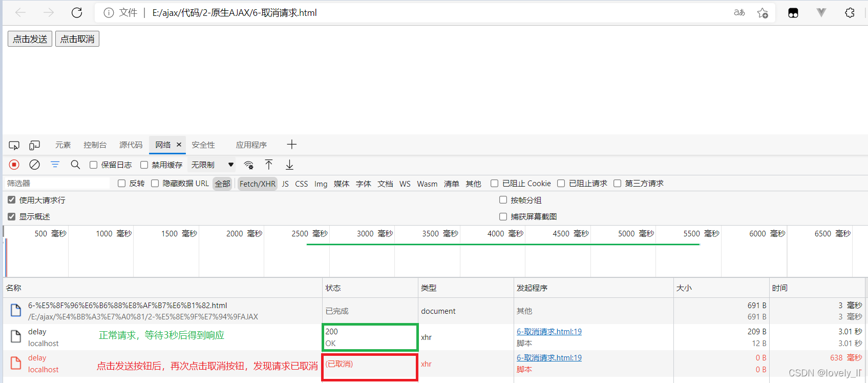868x383 pixels.
Task: Export HAR file download arrow
Action: tap(289, 165)
